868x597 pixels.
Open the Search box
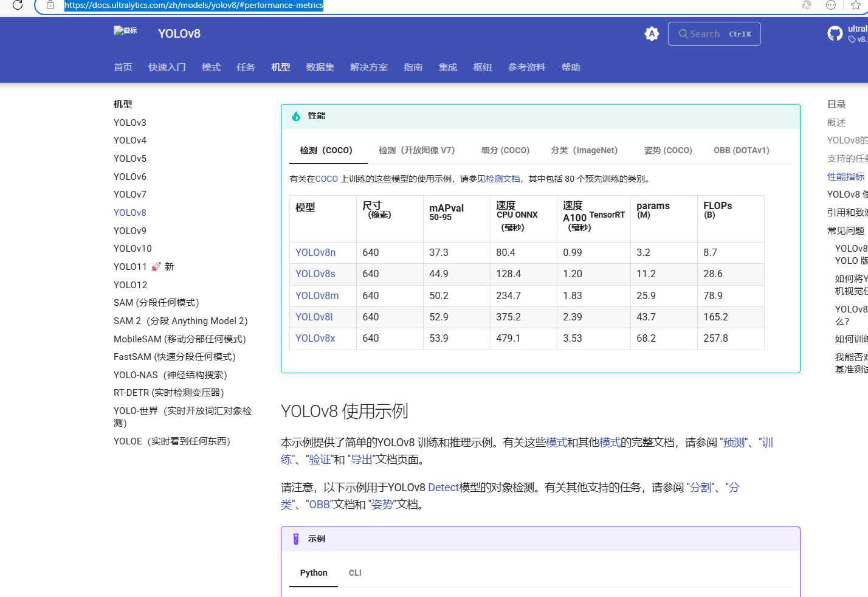click(x=714, y=34)
